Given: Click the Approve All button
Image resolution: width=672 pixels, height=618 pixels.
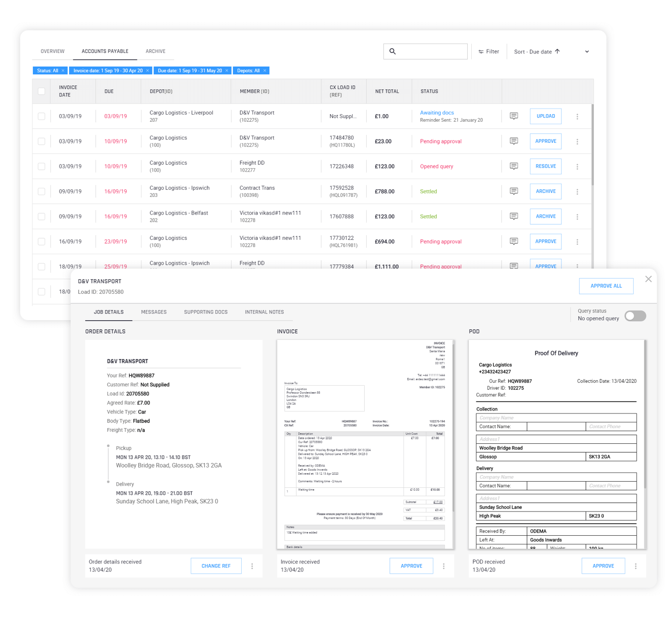Looking at the screenshot, I should tap(606, 286).
